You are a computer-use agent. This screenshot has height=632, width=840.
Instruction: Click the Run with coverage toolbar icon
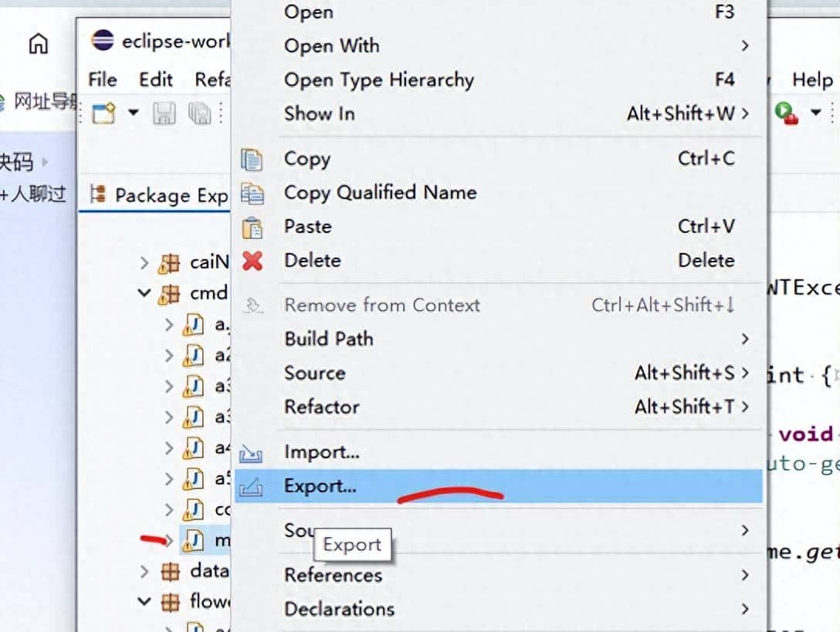click(786, 113)
